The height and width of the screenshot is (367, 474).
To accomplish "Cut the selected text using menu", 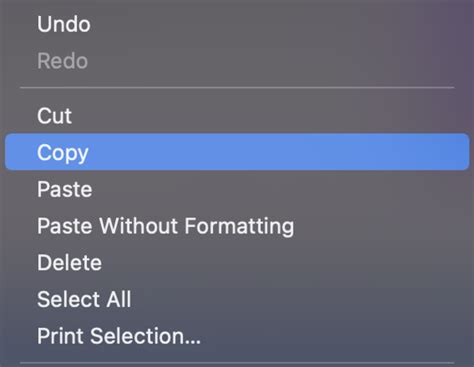I will point(237,116).
